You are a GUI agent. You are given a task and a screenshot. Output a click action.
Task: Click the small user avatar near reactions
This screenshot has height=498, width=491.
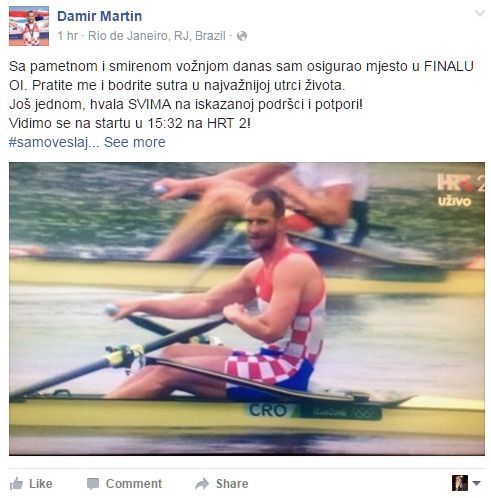pos(460,483)
